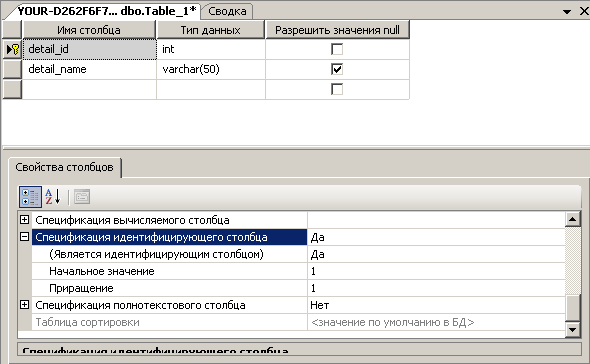Click value 1 of Начальное значение
Screen dimensions: 590x364
coord(436,271)
